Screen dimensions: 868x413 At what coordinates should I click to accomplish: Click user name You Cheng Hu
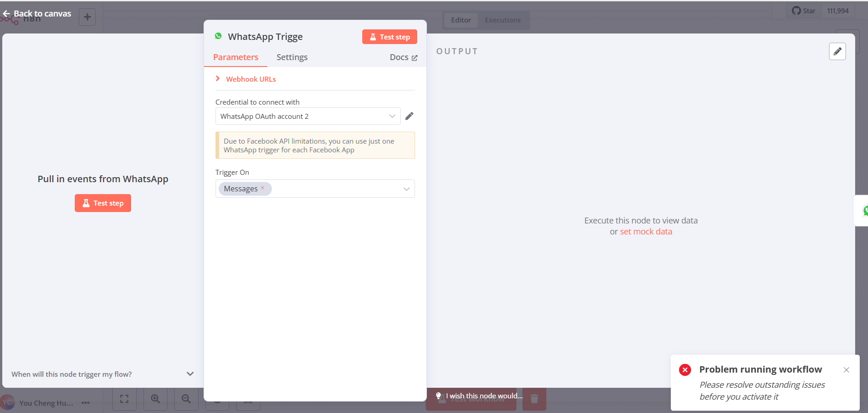point(46,403)
